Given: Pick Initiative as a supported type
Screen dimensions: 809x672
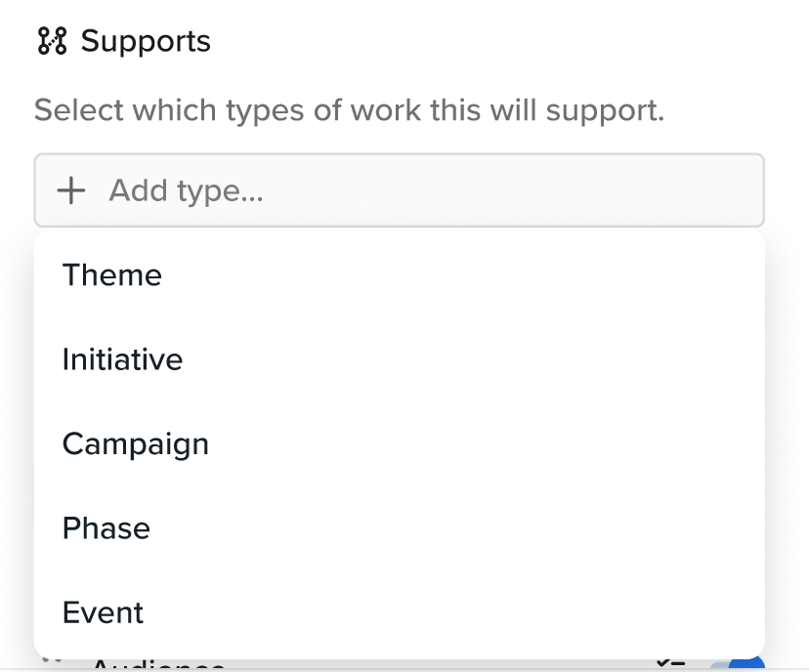Looking at the screenshot, I should [122, 359].
